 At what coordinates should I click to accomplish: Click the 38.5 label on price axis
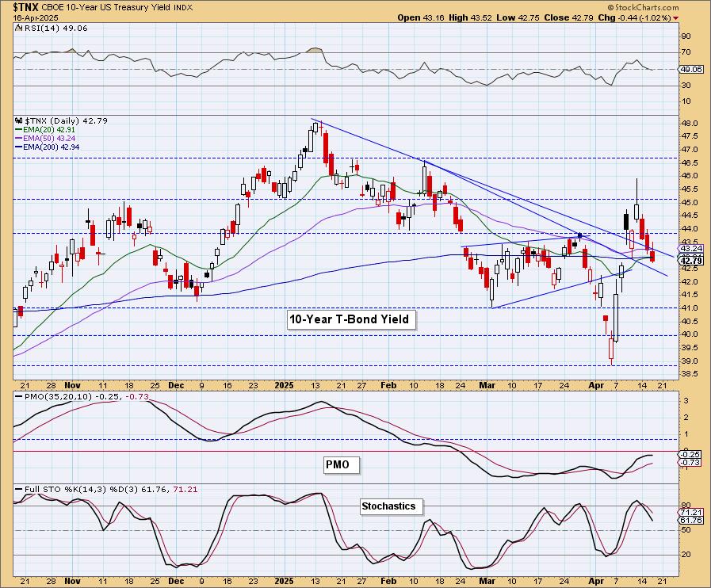tap(690, 374)
